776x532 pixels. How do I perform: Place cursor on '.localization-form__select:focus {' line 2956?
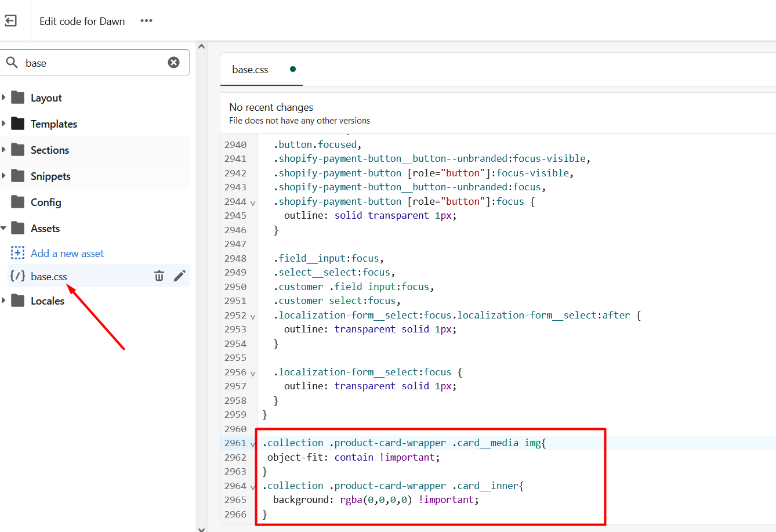click(368, 372)
